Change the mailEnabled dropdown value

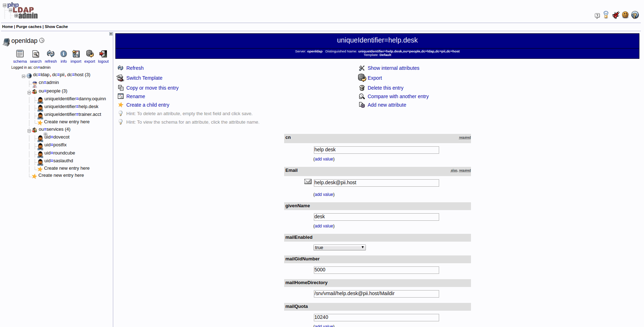point(339,247)
